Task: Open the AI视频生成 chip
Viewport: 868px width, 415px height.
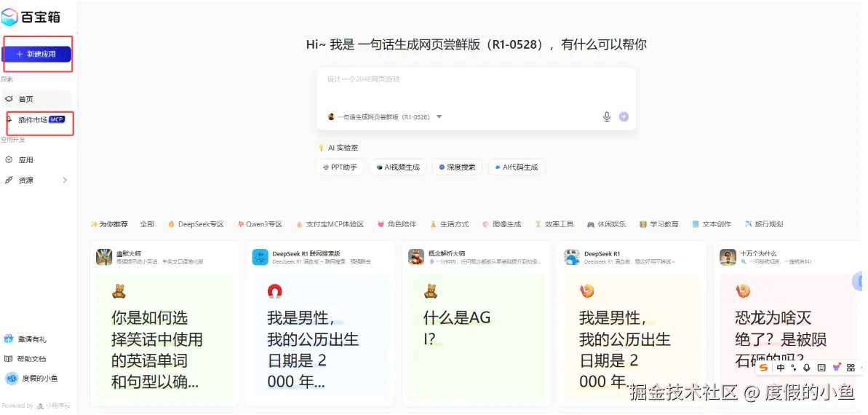Action: (399, 167)
